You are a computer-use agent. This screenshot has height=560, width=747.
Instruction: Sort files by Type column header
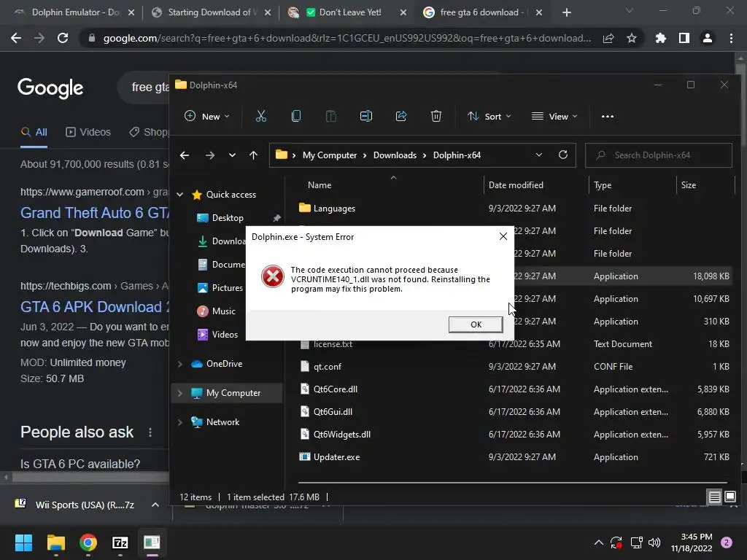603,185
